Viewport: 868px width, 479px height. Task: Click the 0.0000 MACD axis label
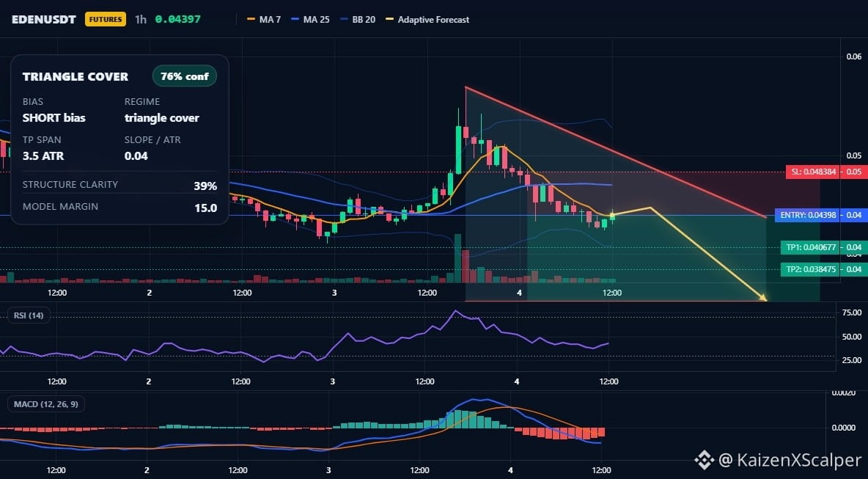pos(845,428)
